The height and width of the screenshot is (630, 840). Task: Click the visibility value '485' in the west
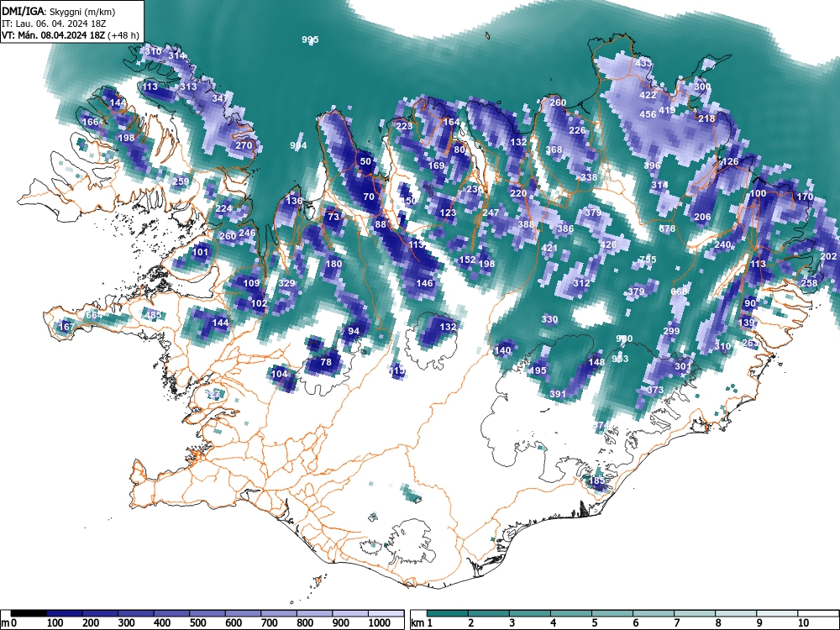click(153, 315)
